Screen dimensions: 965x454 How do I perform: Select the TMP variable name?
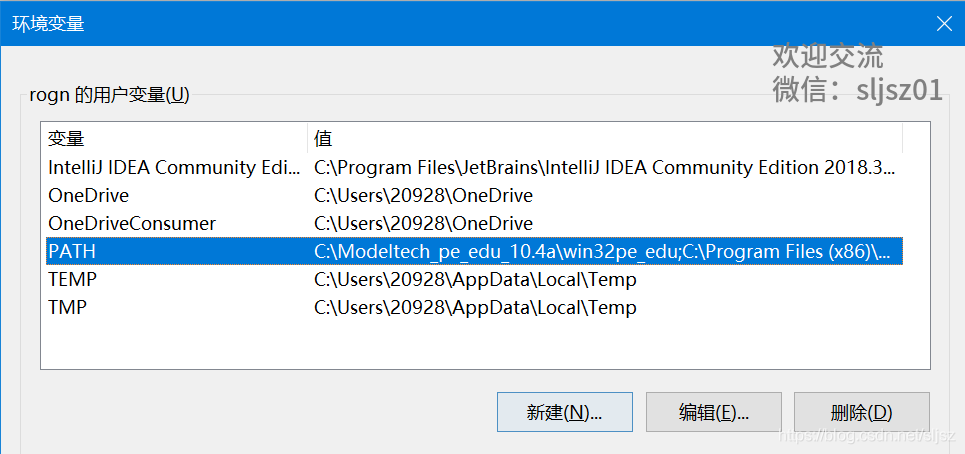click(x=68, y=308)
